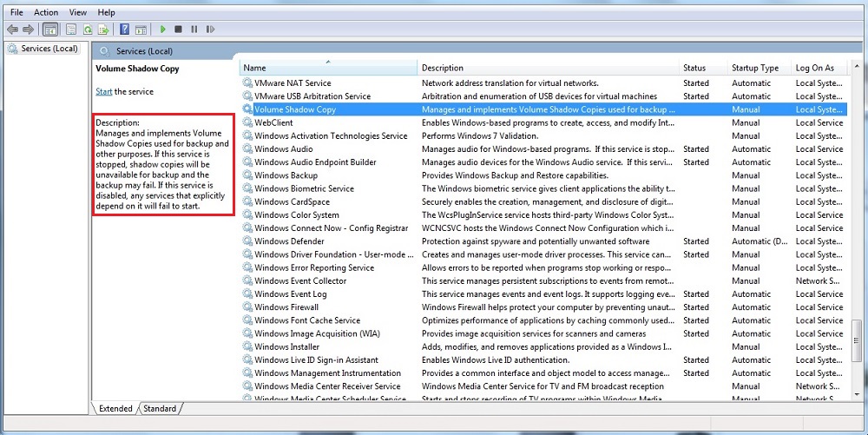This screenshot has height=435, width=868.
Task: Select Windows Live ID Sign-in Assistant row
Action: [543, 359]
